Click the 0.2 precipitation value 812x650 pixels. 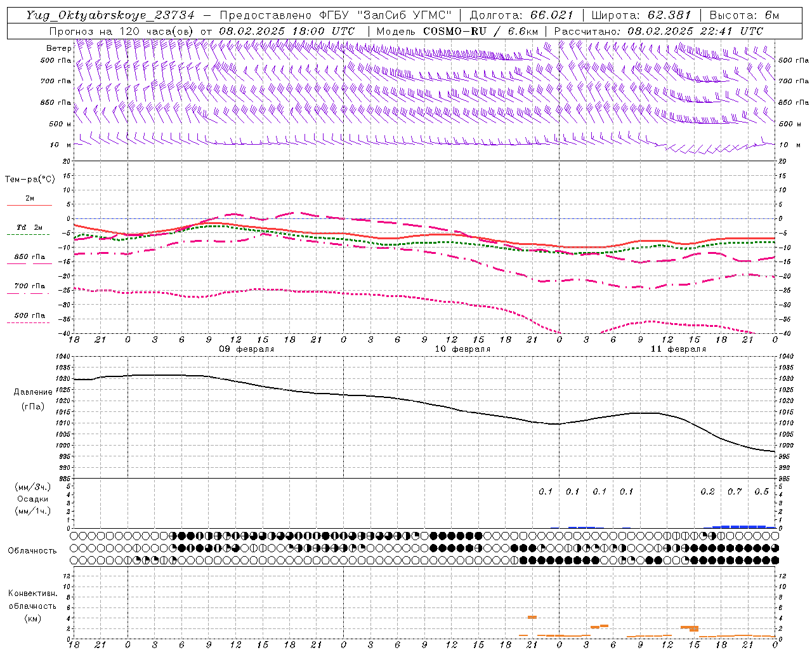pos(707,491)
